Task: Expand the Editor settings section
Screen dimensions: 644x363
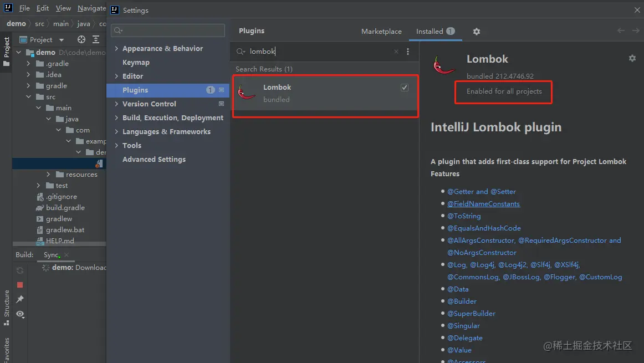Action: (116, 76)
